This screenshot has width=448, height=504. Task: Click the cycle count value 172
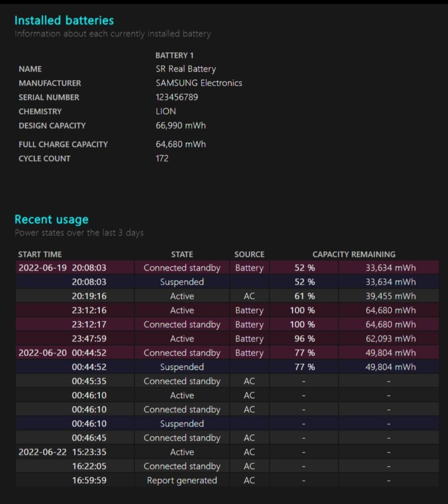162,158
